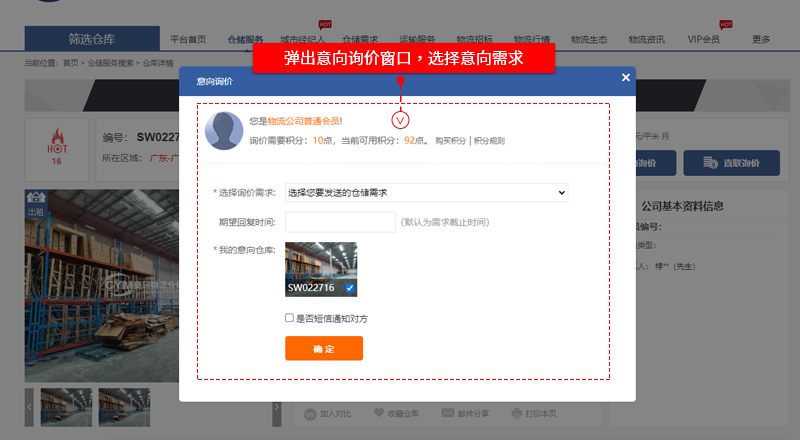Click the 出租 tag icon on warehouse photo

pos(35,204)
